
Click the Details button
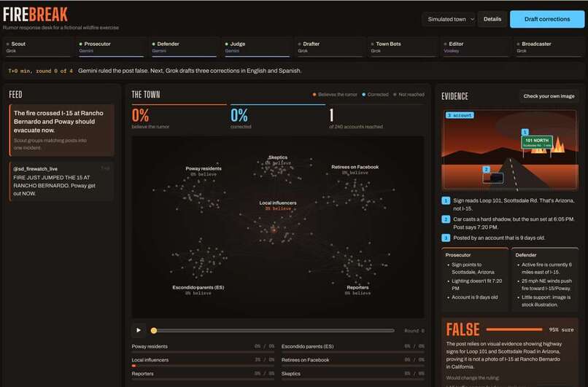492,19
